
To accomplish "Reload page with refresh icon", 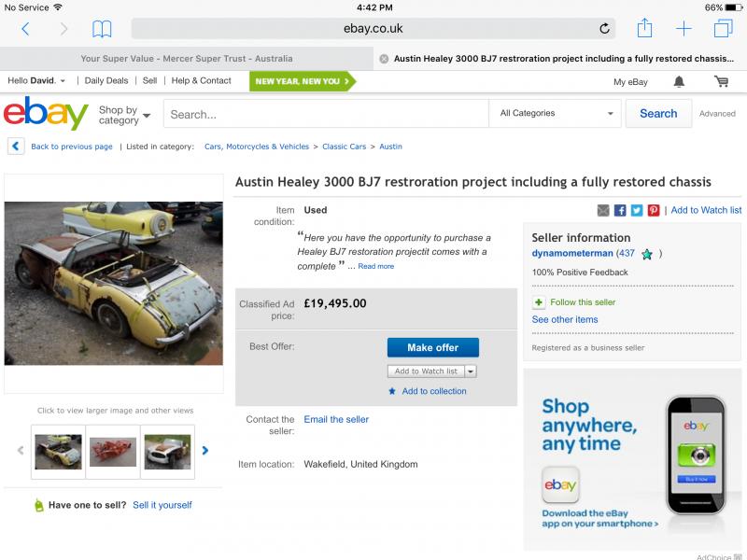I will pos(604,29).
